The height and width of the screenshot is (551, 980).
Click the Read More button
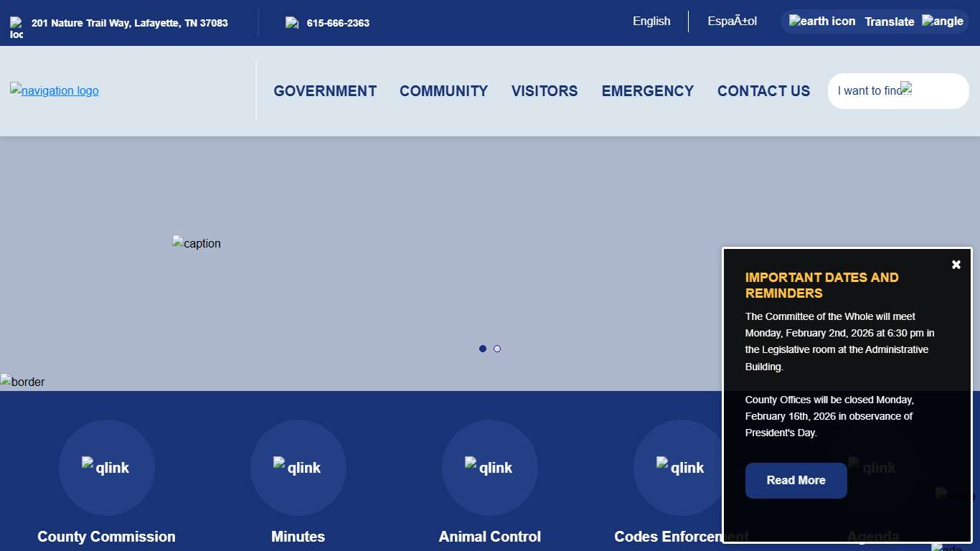pyautogui.click(x=796, y=481)
